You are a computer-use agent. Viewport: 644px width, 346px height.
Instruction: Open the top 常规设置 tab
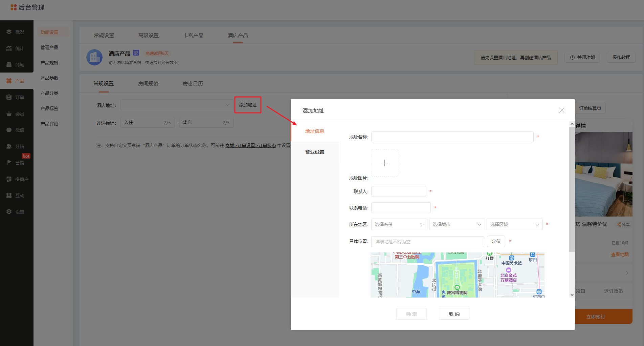(104, 35)
